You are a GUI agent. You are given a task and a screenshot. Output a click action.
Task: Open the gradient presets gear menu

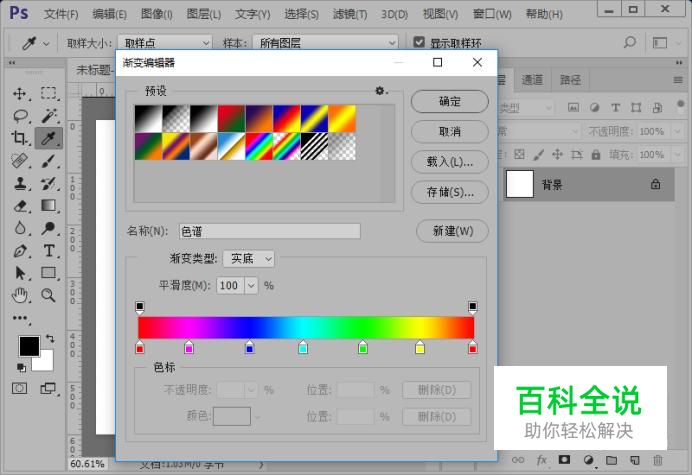coord(380,90)
